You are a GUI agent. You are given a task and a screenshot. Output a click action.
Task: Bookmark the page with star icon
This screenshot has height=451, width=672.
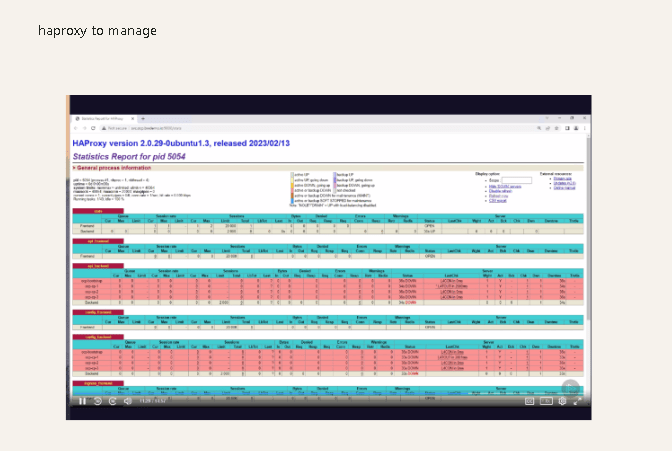[x=557, y=128]
